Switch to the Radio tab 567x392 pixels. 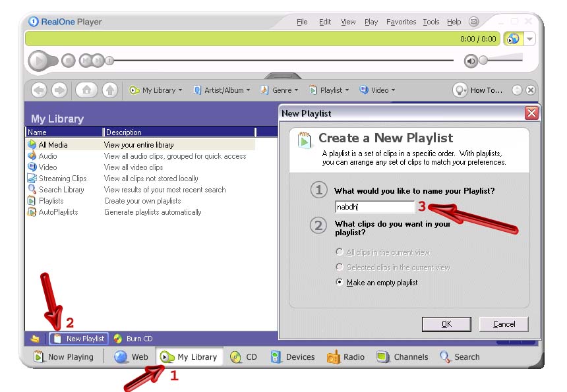click(345, 357)
